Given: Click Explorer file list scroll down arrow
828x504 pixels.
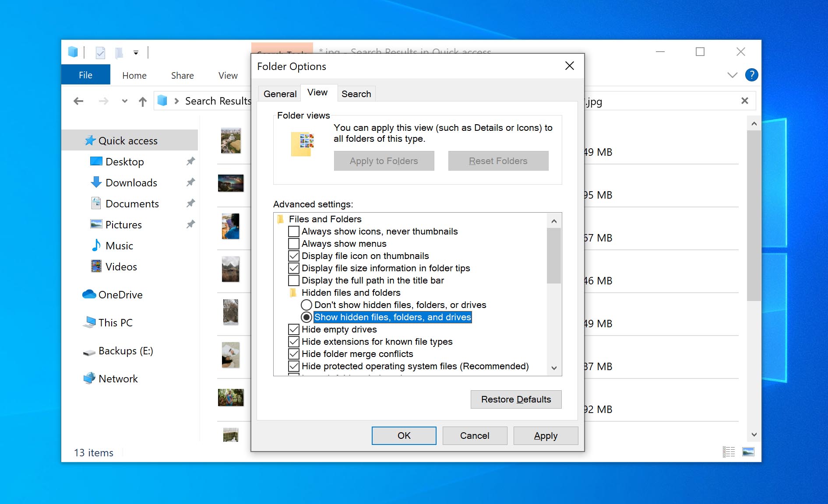Looking at the screenshot, I should coord(754,434).
